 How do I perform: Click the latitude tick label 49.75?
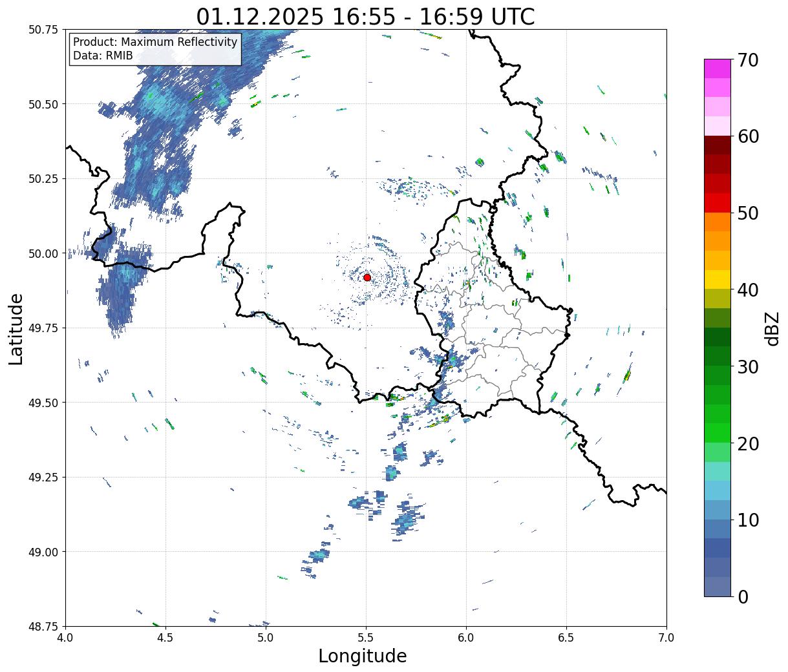43,328
